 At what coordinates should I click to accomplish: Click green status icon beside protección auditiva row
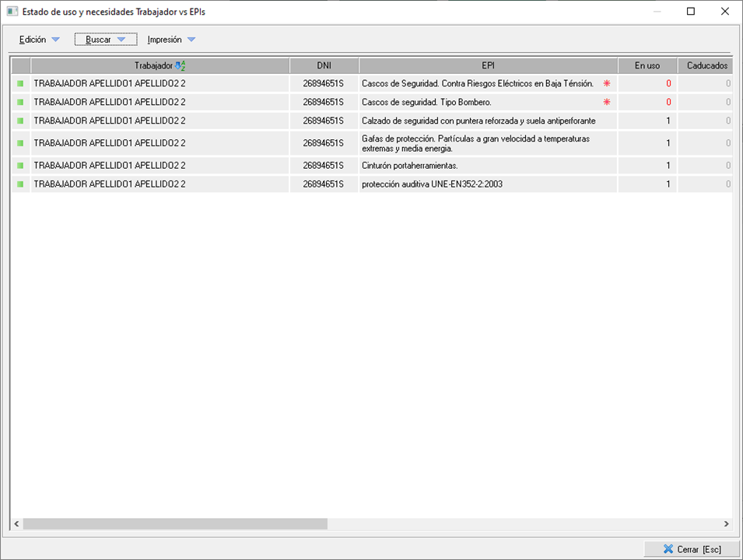coord(20,184)
